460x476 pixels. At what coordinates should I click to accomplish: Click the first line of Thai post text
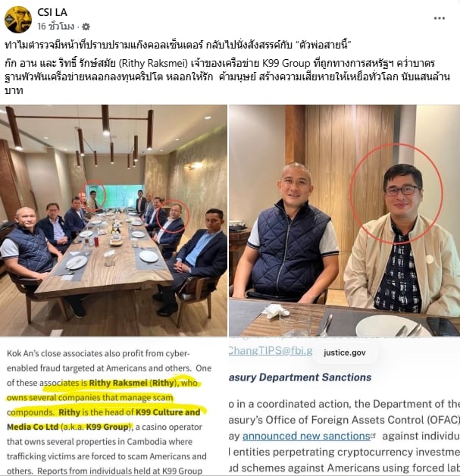point(178,45)
